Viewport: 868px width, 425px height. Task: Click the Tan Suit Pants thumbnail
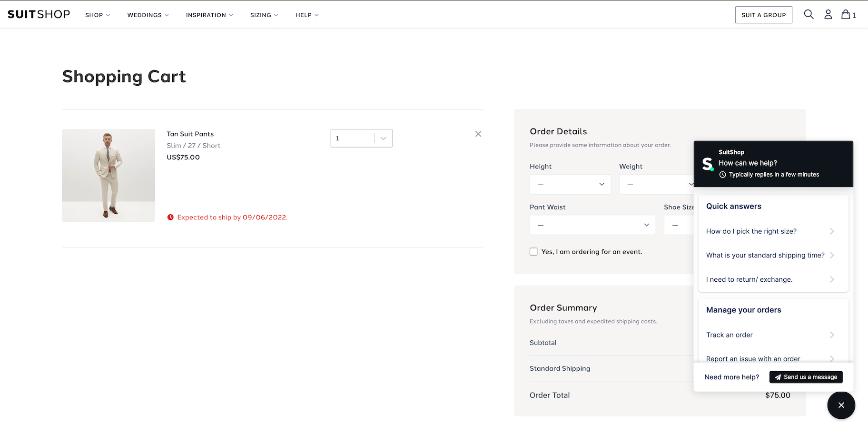tap(108, 175)
